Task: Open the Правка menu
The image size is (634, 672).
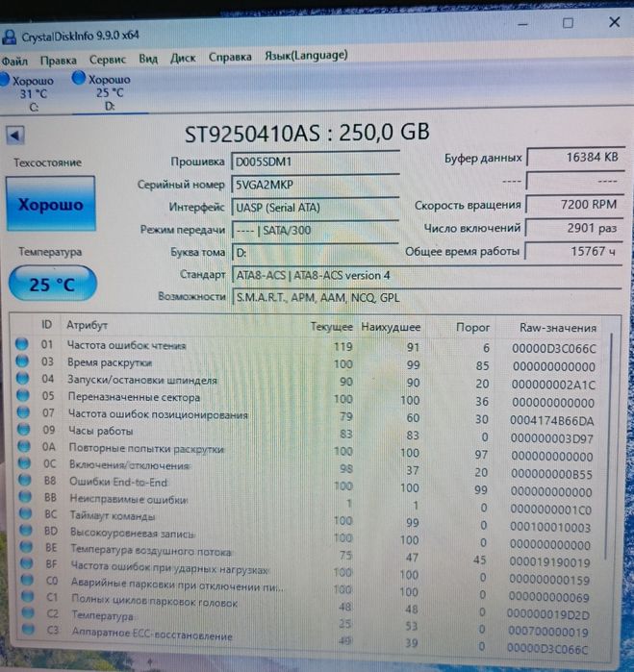Action: pyautogui.click(x=59, y=61)
